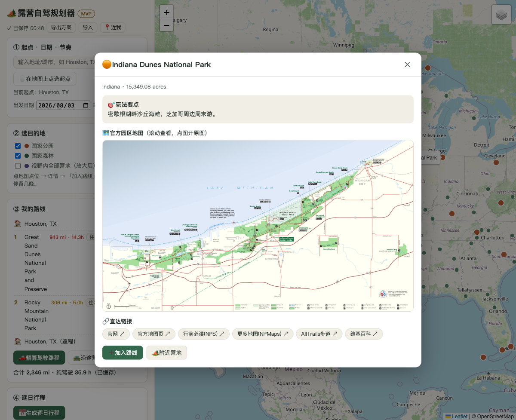Viewport: 516px width, 420px height.
Task: Zoom in the map with plus button
Action: (166, 12)
